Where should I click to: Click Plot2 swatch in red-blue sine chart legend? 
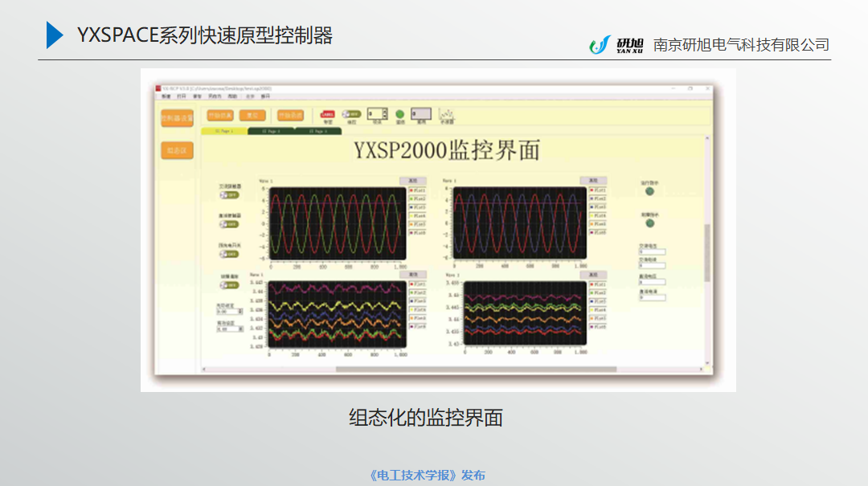point(592,198)
